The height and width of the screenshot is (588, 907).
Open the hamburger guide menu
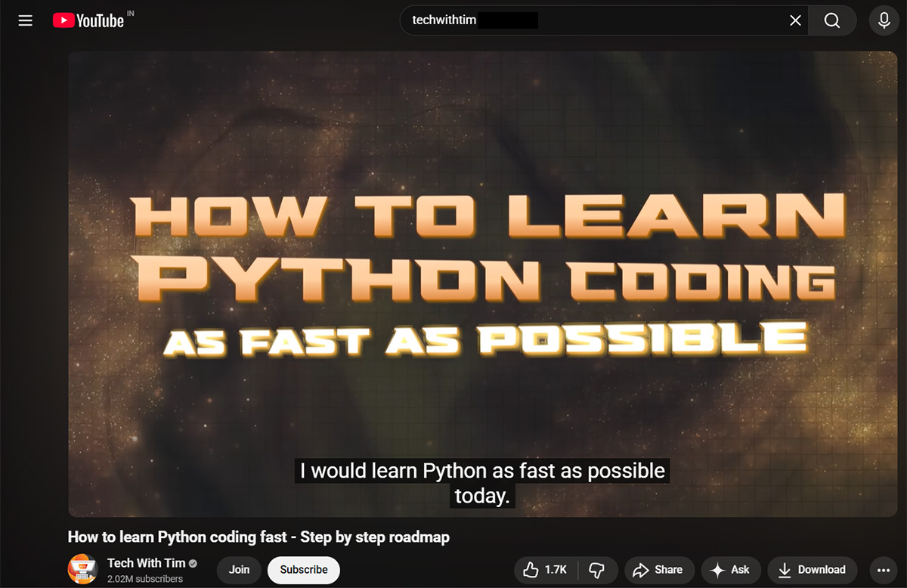click(25, 20)
